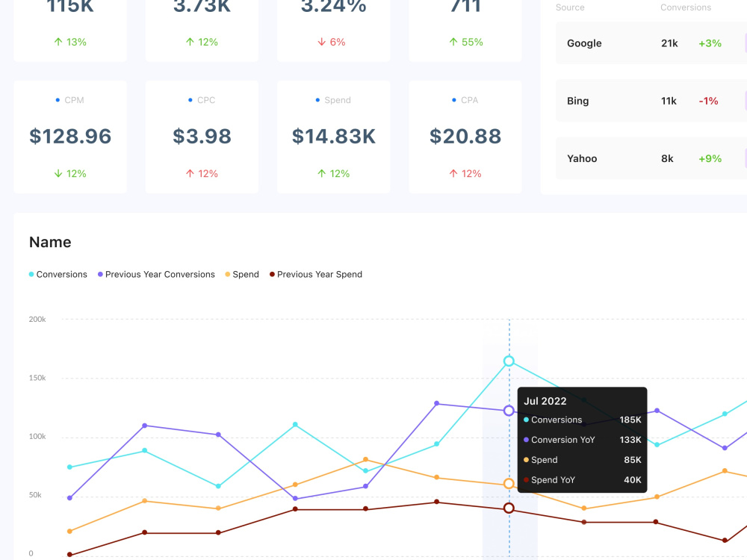Click the highlighted purple Conversion YoY marker
The image size is (747, 560).
tap(509, 411)
